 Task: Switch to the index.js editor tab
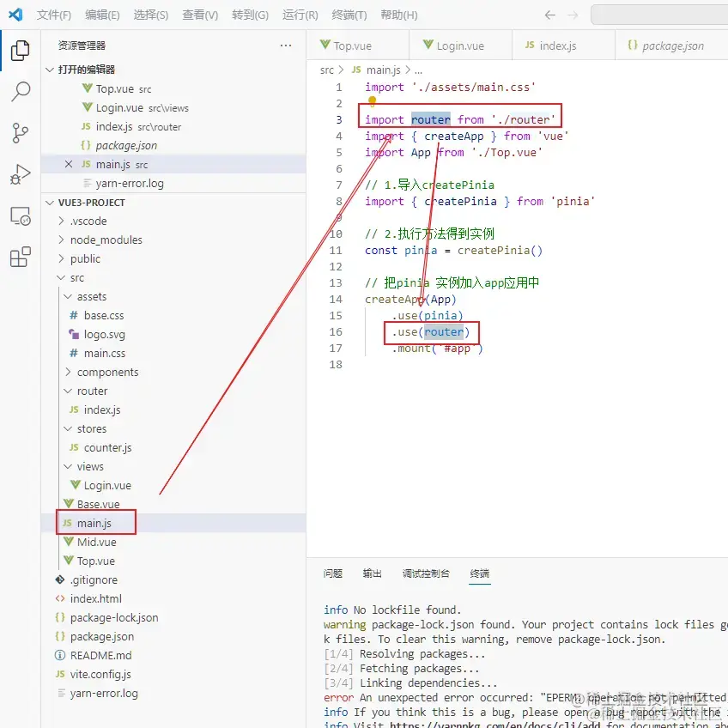(x=564, y=45)
